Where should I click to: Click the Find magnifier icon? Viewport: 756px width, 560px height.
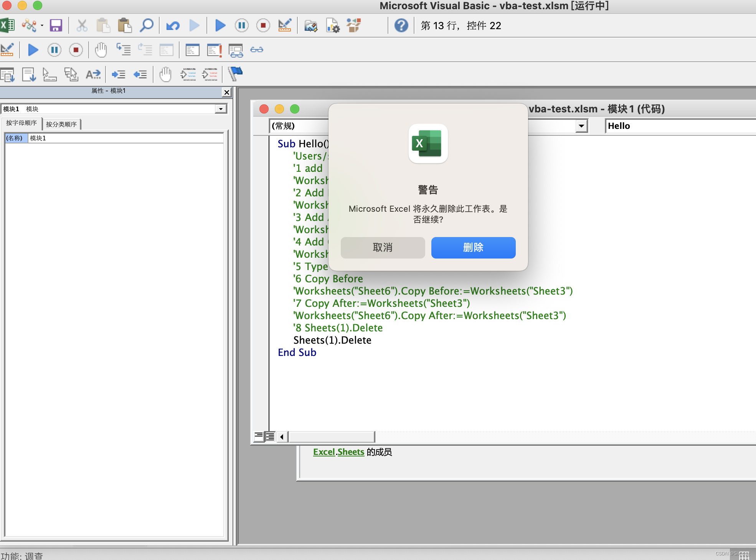click(147, 26)
